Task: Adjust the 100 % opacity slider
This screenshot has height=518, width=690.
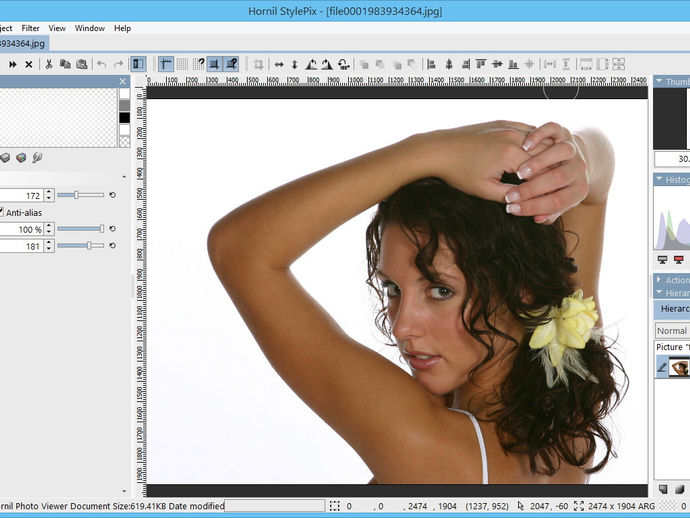Action: 81,229
